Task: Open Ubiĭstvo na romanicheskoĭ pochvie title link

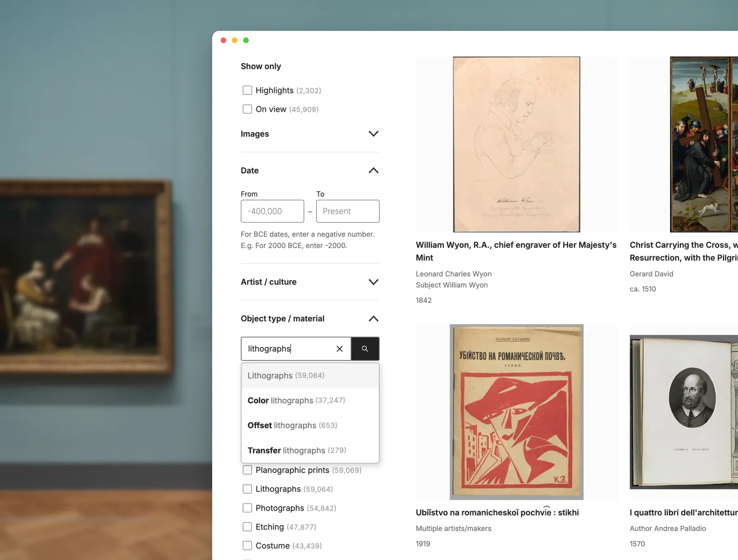Action: coord(497,513)
